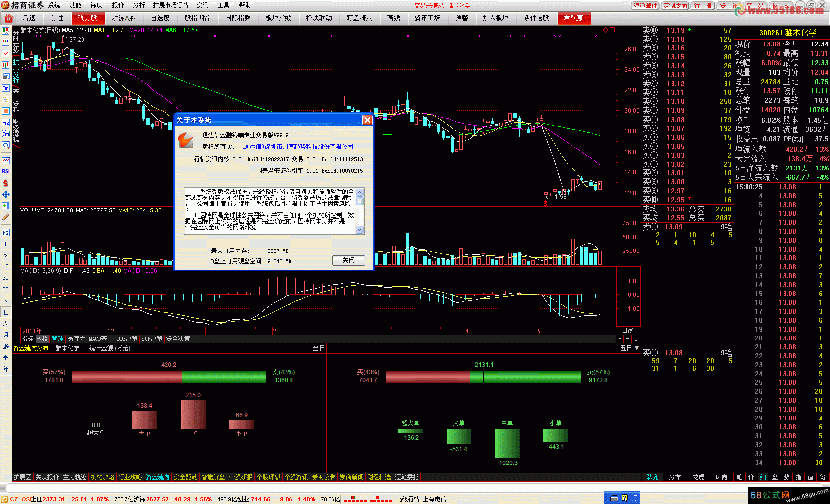Image resolution: width=830 pixels, height=504 pixels.
Task: Click the red S dollar icon in sidebar
Action: pos(6,183)
